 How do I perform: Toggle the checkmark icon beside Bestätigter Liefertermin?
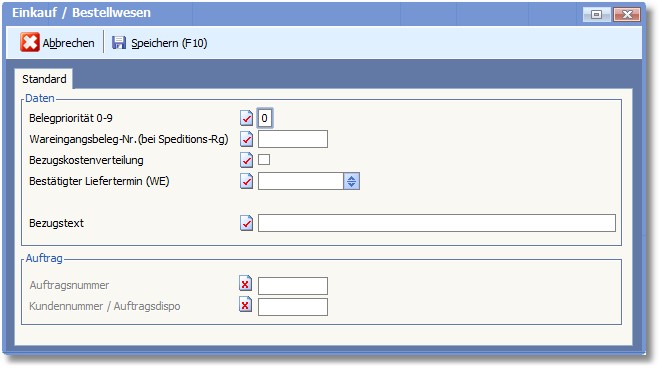tap(247, 181)
